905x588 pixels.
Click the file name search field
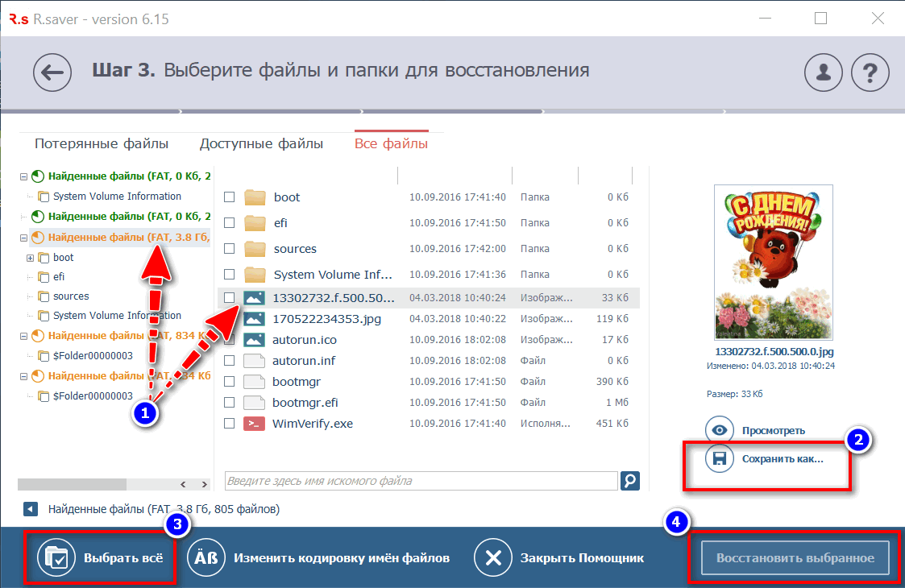click(419, 481)
